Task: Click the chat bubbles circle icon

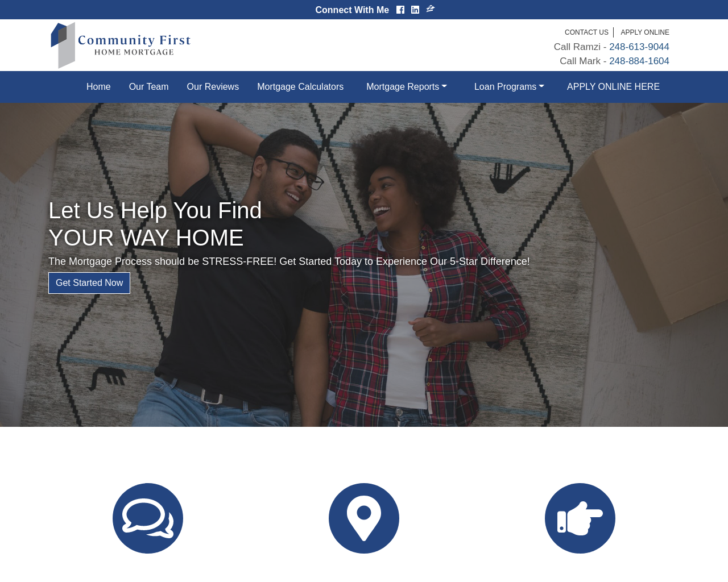Action: [x=148, y=518]
